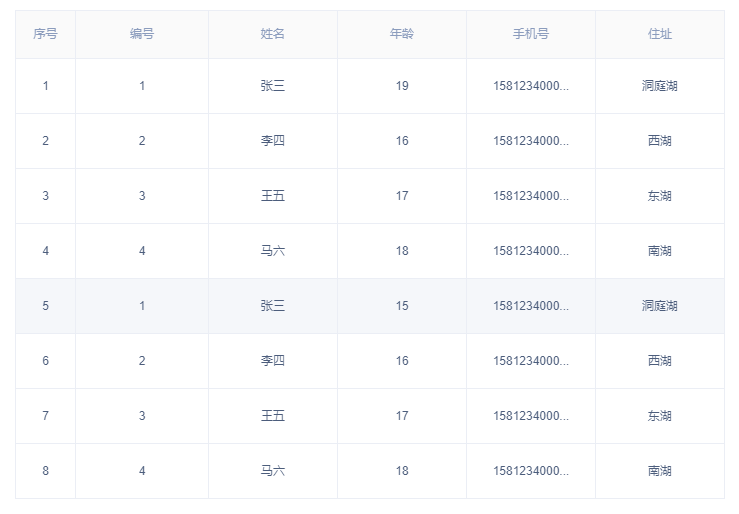Select 王五 name in row 3

[x=273, y=196]
